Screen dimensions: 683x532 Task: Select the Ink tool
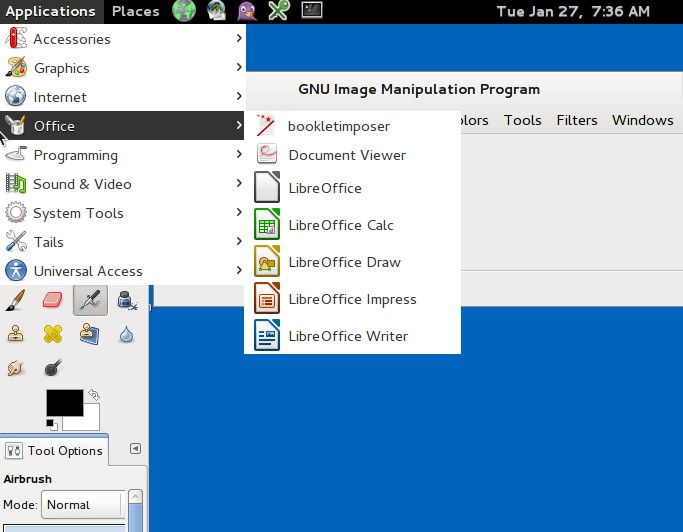(x=127, y=300)
